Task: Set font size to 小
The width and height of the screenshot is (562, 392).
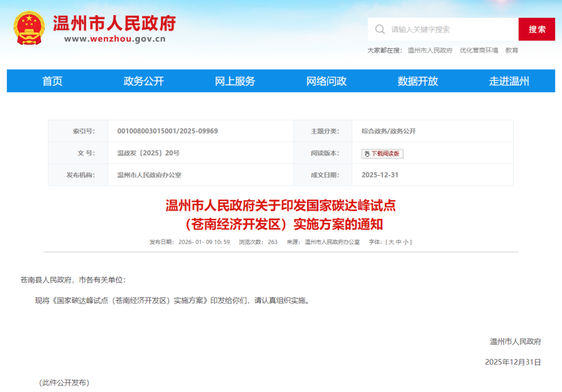Action: [x=406, y=242]
